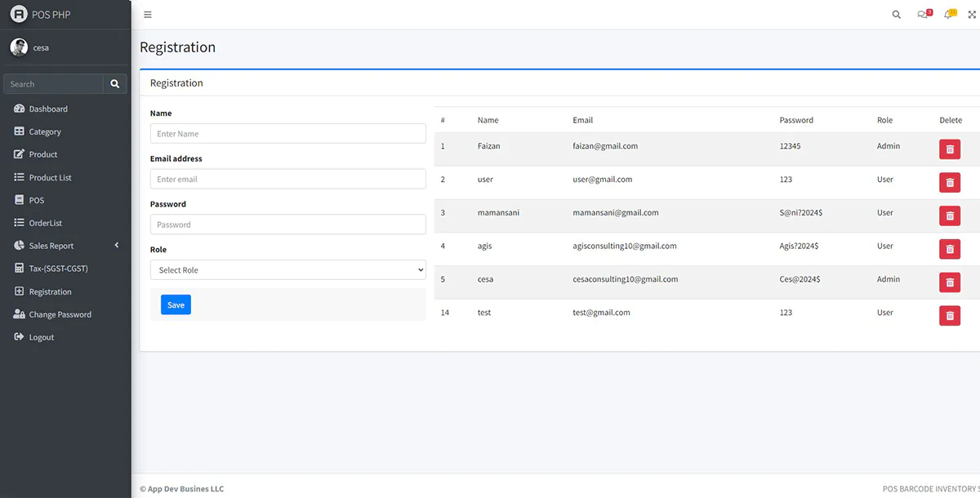Delete the Faizan user row
The image size is (980, 498).
[x=950, y=149]
